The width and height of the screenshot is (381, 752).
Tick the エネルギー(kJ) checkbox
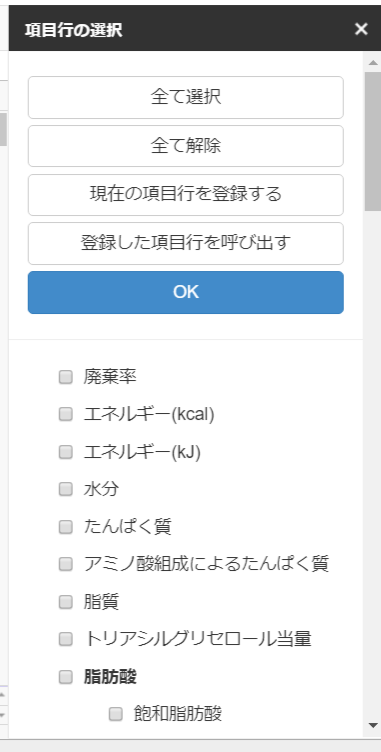(66, 452)
